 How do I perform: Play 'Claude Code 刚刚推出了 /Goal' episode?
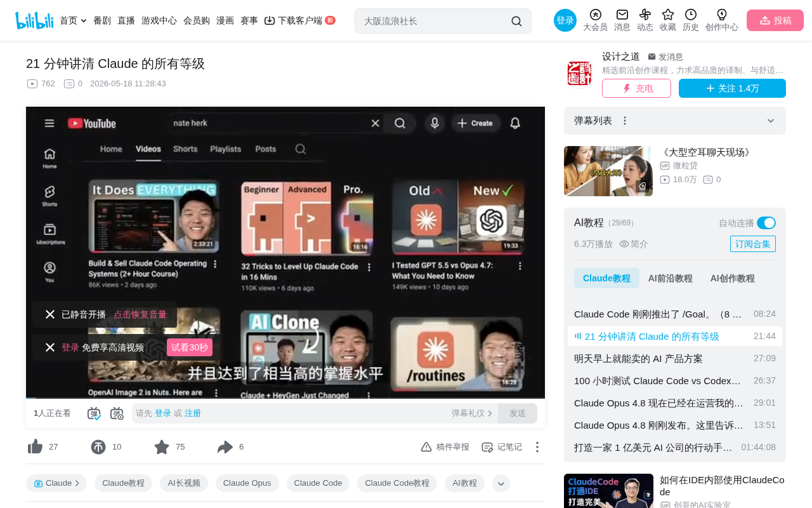pos(675,314)
